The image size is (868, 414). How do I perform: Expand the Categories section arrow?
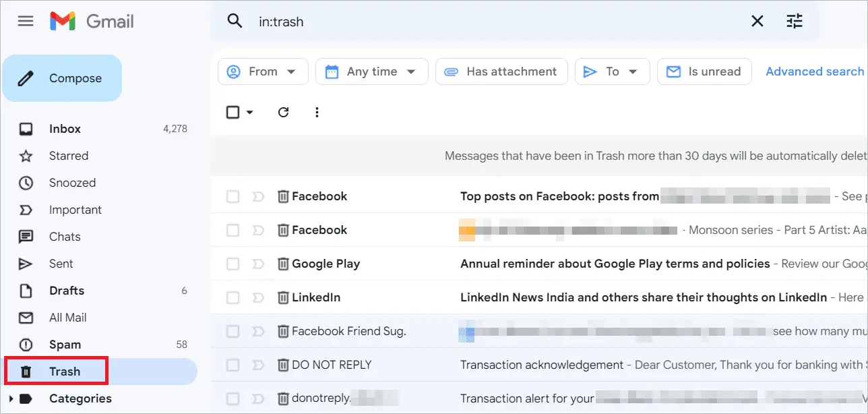pos(11,398)
